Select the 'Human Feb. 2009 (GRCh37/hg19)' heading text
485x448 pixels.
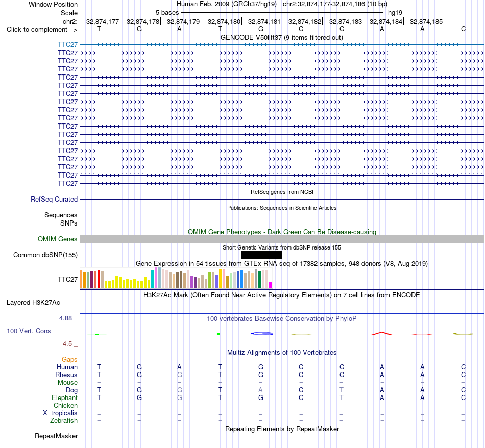pos(226,4)
